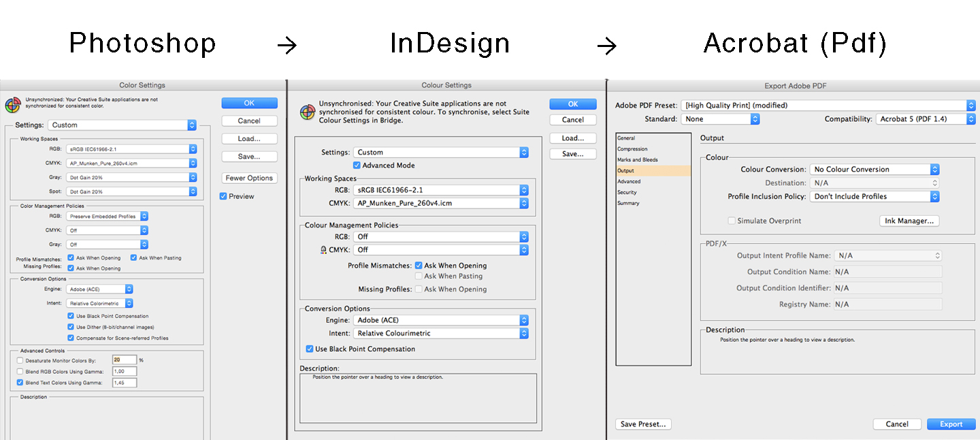Image resolution: width=980 pixels, height=440 pixels.
Task: Open Photoshop CMYK policy Off dropdown
Action: click(108, 230)
